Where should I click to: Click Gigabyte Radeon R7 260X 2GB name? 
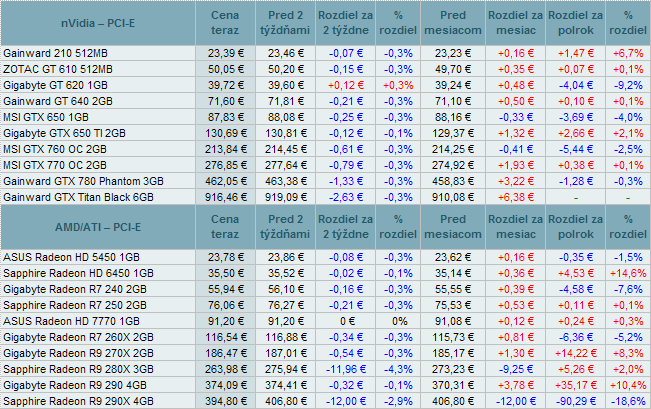pyautogui.click(x=78, y=338)
